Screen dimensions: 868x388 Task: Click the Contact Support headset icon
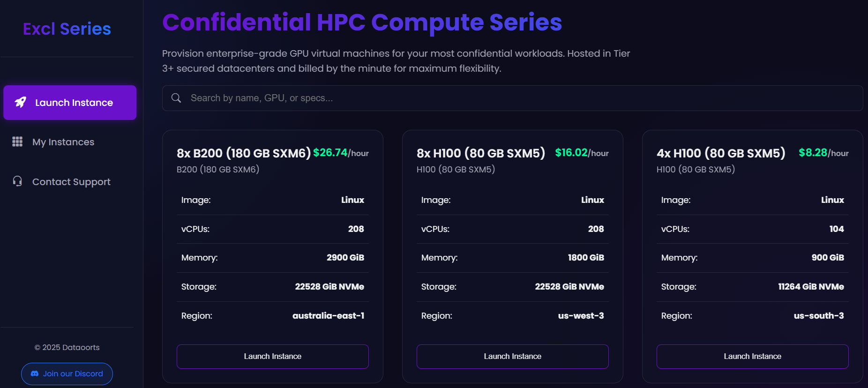tap(17, 181)
